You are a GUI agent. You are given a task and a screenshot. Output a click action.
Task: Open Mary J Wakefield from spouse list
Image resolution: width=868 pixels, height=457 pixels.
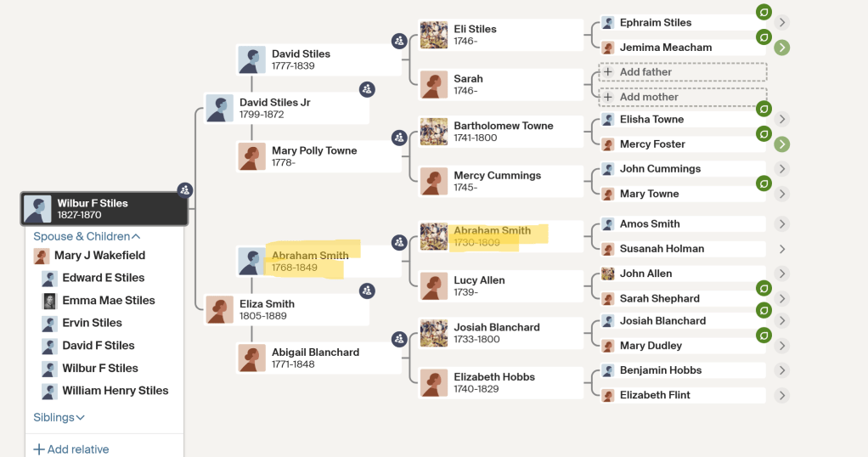coord(99,256)
